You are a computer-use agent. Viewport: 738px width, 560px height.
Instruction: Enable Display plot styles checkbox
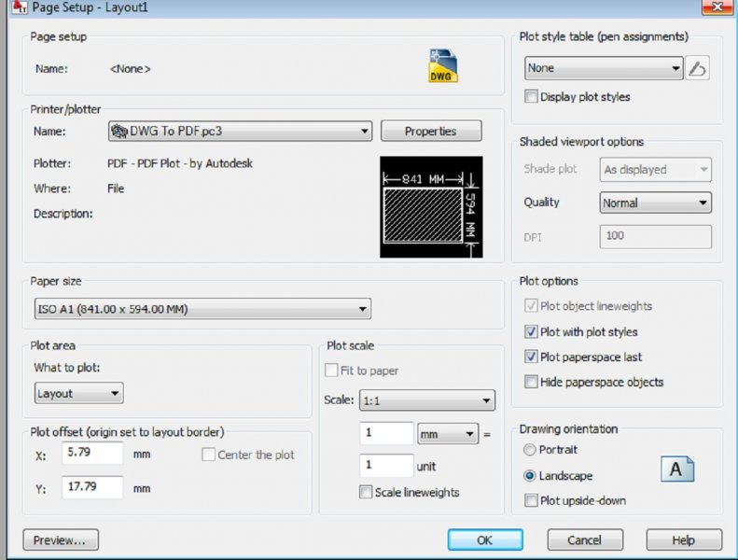coord(531,96)
